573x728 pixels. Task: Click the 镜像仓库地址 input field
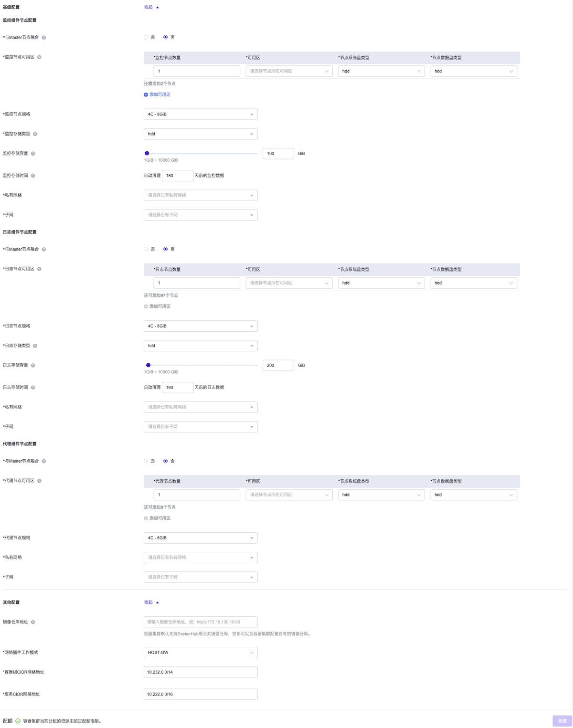click(x=201, y=622)
